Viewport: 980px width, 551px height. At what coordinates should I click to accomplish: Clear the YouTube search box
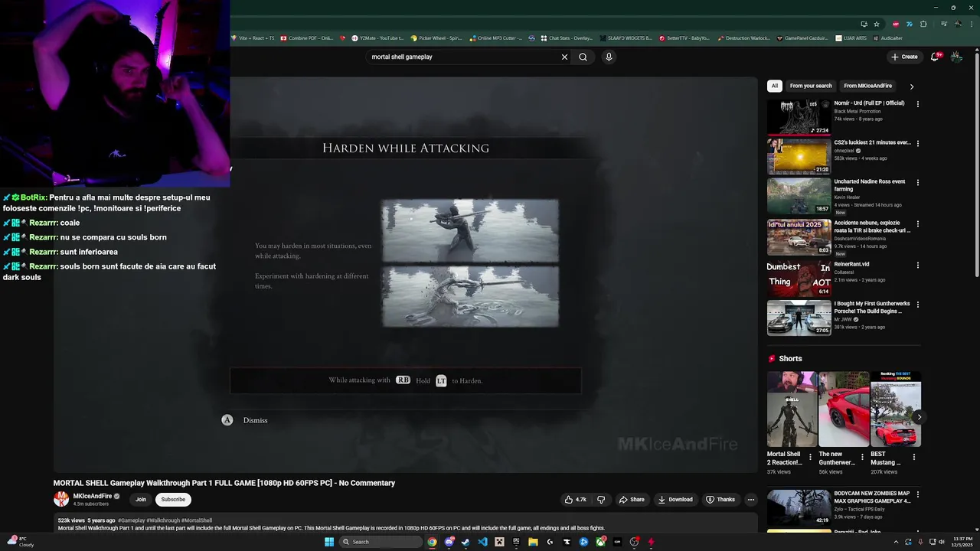pos(564,57)
